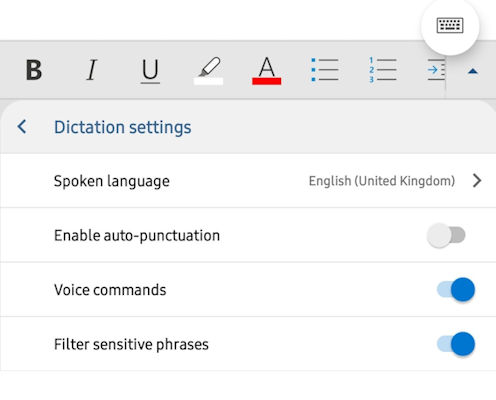This screenshot has width=496, height=400.
Task: Increase paragraph indent
Action: coord(436,70)
